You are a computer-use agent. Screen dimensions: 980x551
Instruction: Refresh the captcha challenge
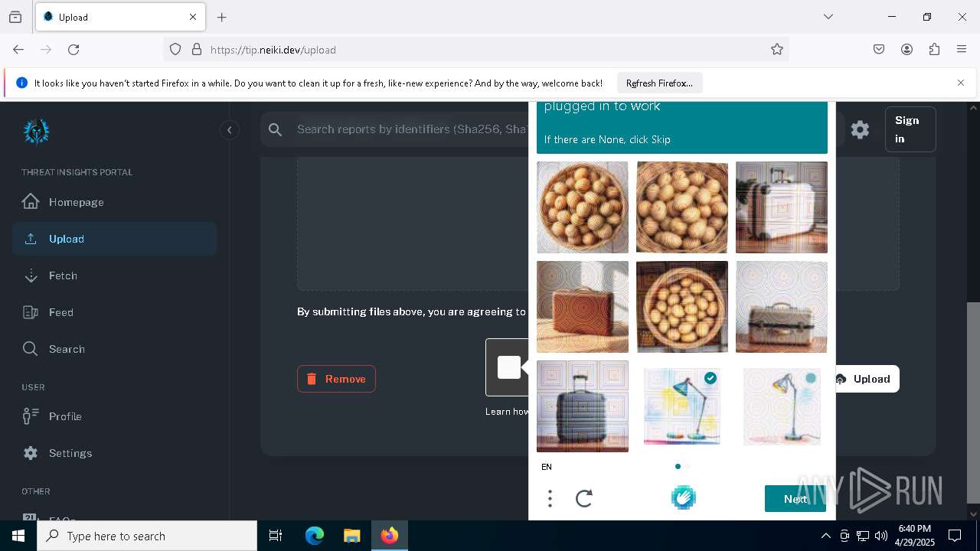[x=584, y=499]
